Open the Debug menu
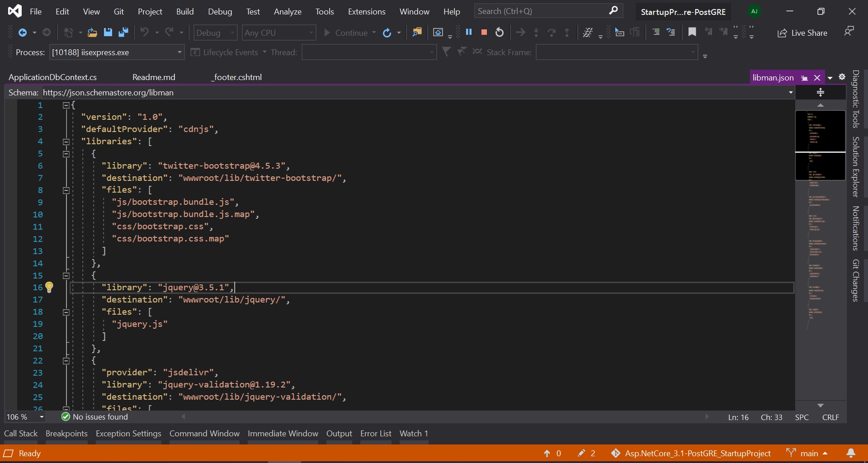The height and width of the screenshot is (463, 868). pyautogui.click(x=220, y=11)
